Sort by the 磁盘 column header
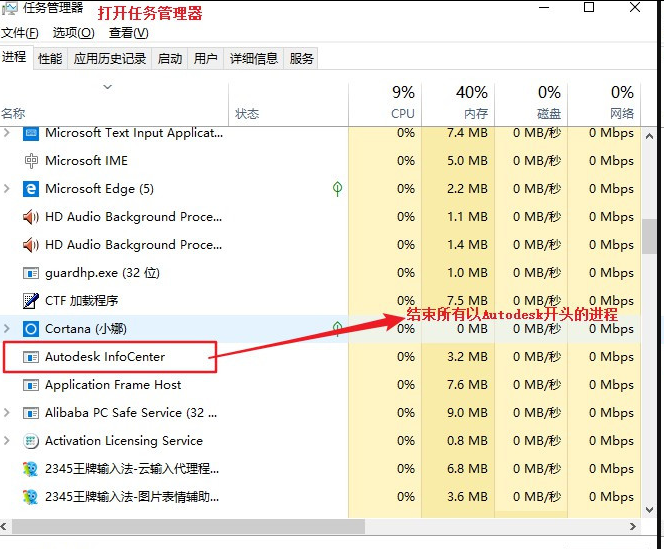The image size is (664, 549). (x=531, y=104)
